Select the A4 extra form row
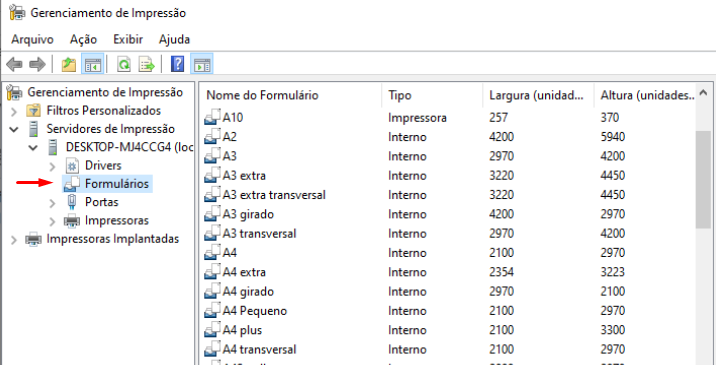Viewport: 716px width, 365px height. [448, 272]
